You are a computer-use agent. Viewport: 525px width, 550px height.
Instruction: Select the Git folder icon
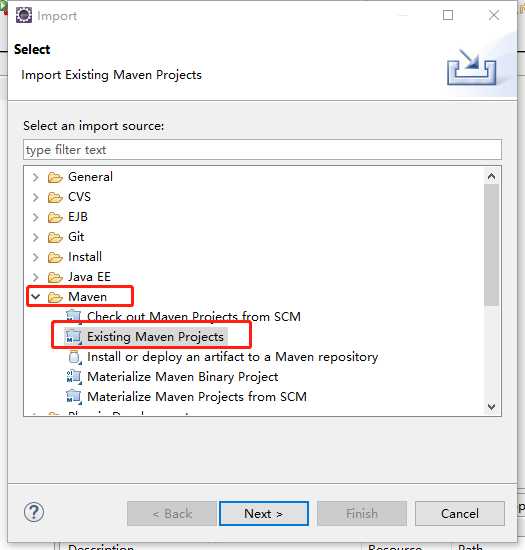click(55, 237)
